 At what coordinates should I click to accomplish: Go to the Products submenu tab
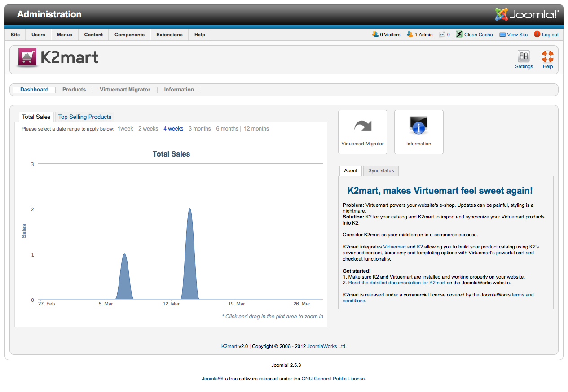pos(74,90)
